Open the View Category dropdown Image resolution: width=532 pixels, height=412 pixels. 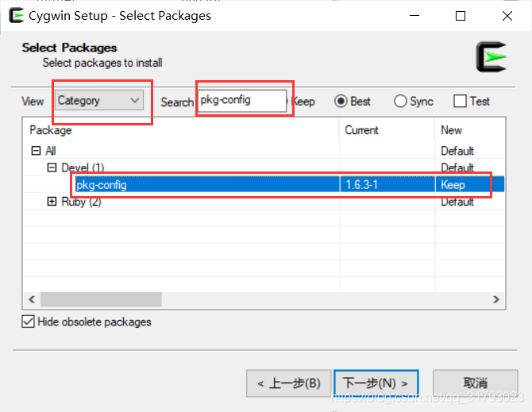99,100
